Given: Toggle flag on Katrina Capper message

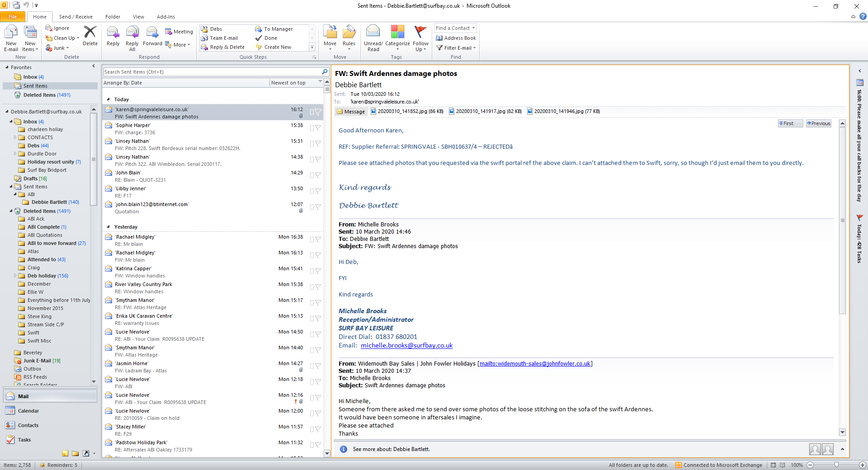Looking at the screenshot, I should pyautogui.click(x=318, y=271).
